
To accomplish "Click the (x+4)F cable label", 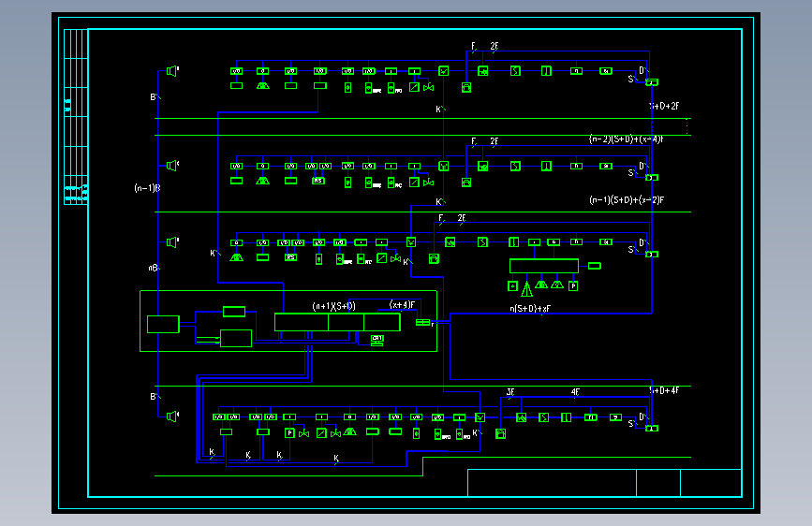I will pos(403,304).
